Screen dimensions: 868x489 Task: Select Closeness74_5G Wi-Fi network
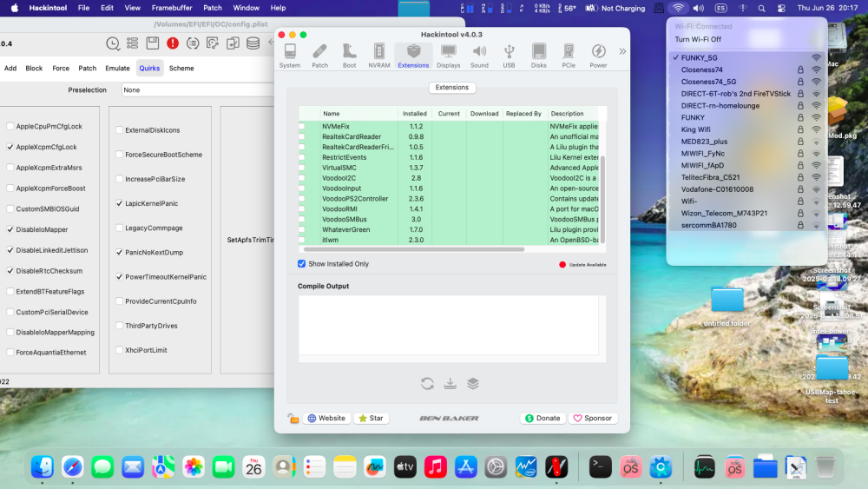point(747,82)
